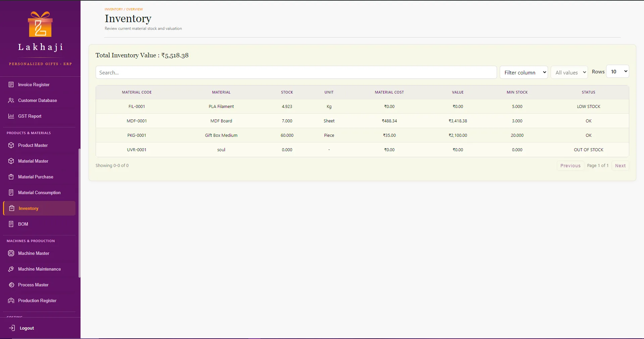Click the Process Master gear icon
Image resolution: width=644 pixels, height=339 pixels.
[x=11, y=285]
